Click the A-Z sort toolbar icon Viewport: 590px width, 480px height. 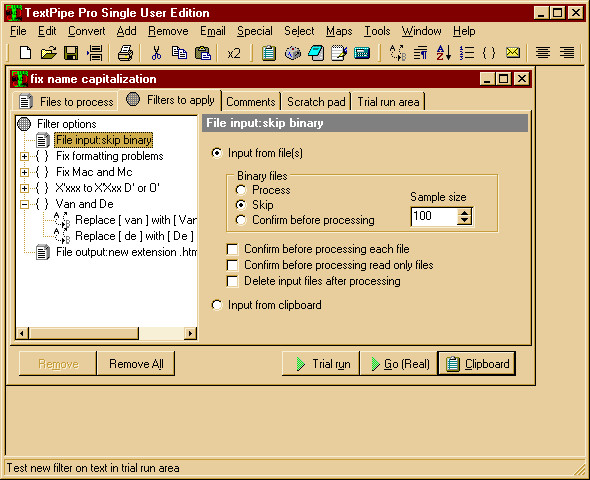444,53
